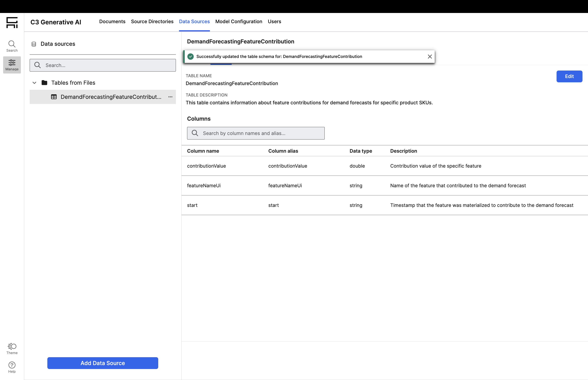Go to the Model Configuration tab

[239, 21]
